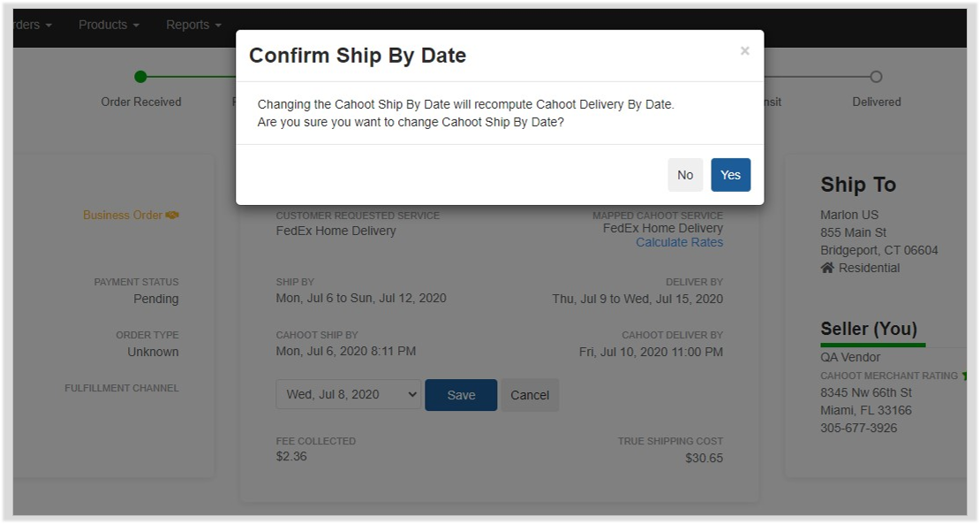Expand the Orders dropdown menu
The image size is (980, 524).
click(x=33, y=25)
